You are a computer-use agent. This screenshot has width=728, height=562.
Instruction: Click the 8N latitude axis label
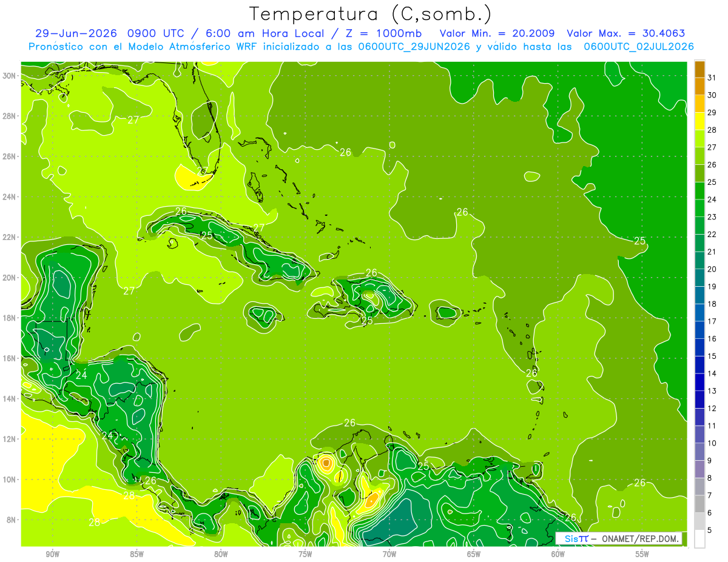pyautogui.click(x=11, y=520)
